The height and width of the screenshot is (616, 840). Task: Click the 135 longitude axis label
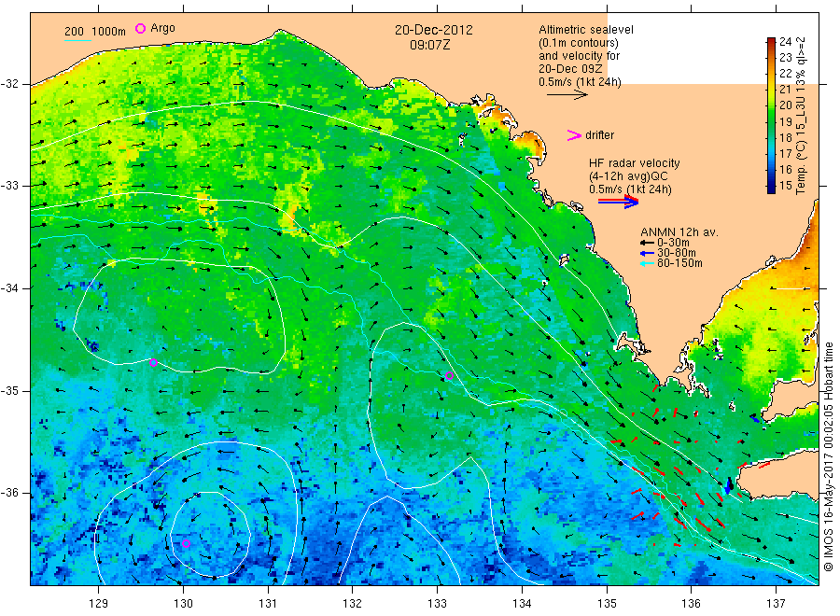click(x=607, y=604)
